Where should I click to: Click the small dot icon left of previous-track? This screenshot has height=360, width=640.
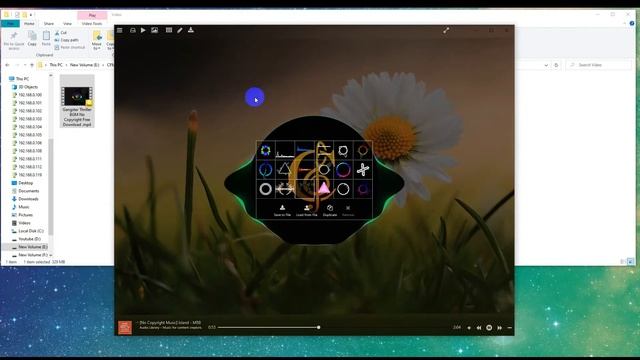469,328
